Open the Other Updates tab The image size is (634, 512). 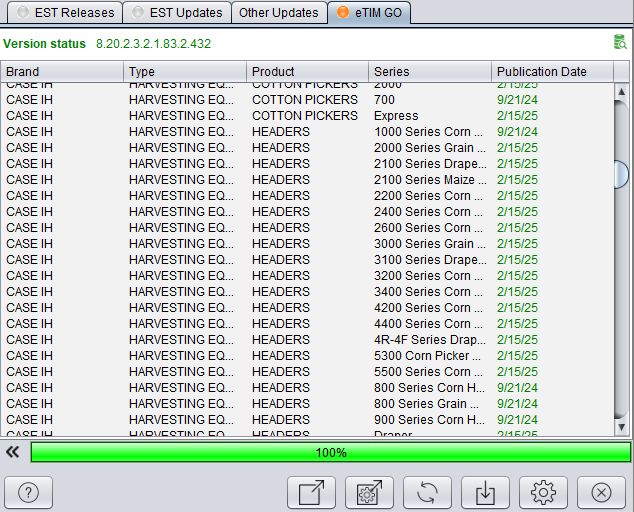click(x=279, y=13)
